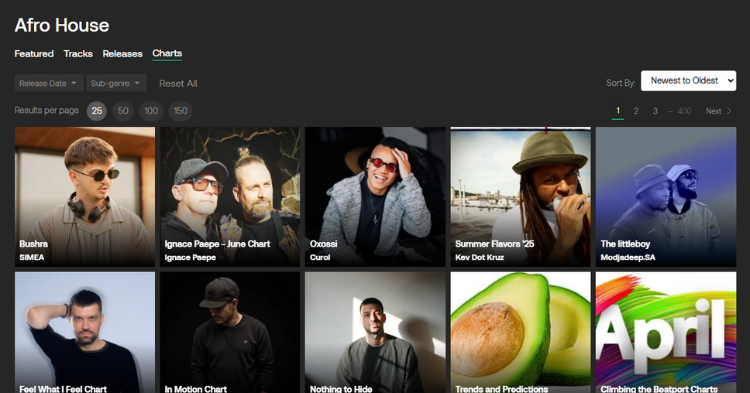This screenshot has height=393, width=750.
Task: Open the Feel What I Feel Chart thumbnail
Action: coord(85,333)
